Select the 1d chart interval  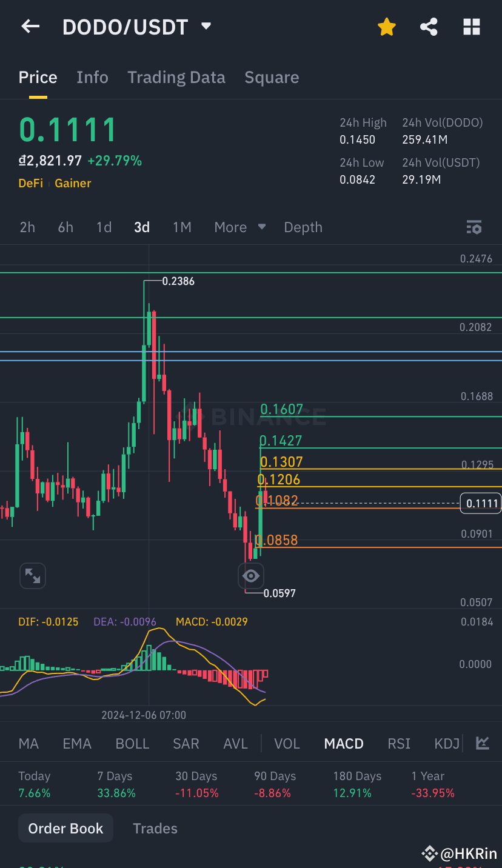click(104, 227)
